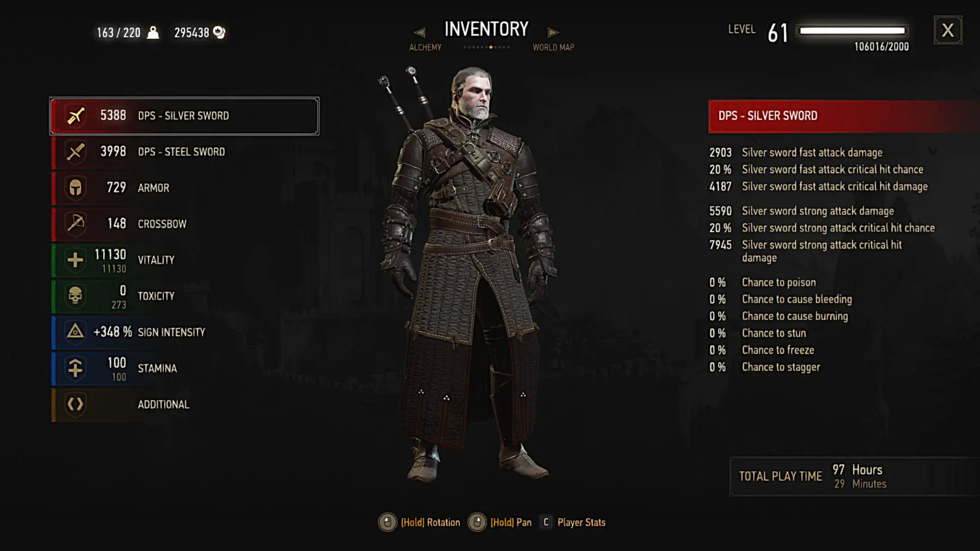The image size is (980, 551).
Task: Expand the Additional stats row
Action: [185, 405]
